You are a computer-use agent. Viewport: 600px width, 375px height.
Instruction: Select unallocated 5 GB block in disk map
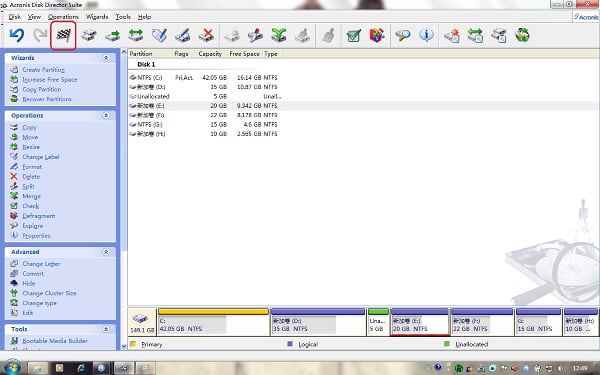[378, 322]
